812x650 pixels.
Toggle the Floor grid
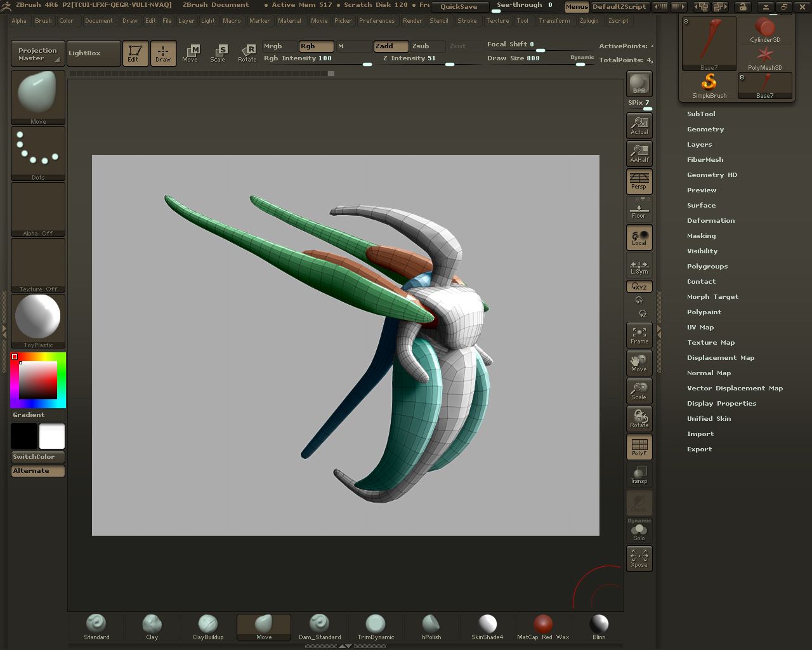click(x=639, y=209)
